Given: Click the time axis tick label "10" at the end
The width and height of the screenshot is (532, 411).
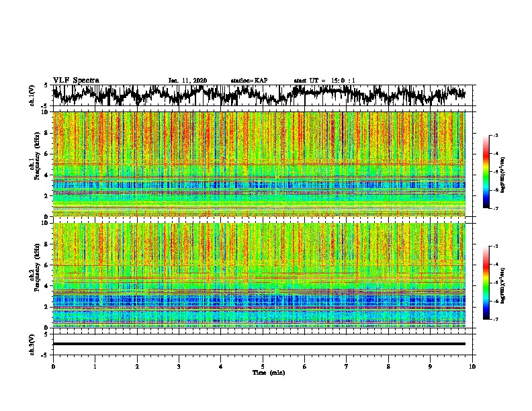Looking at the screenshot, I should pyautogui.click(x=472, y=367).
